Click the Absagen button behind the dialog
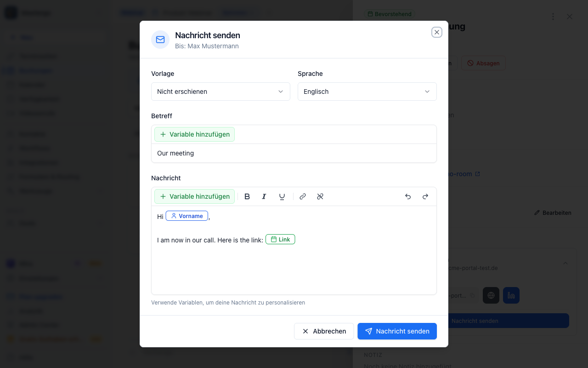 [483, 63]
